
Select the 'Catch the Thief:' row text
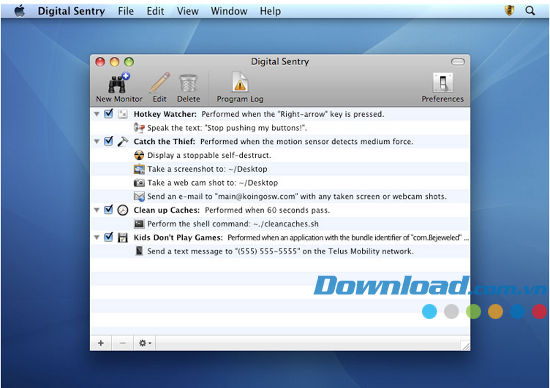[x=273, y=141]
